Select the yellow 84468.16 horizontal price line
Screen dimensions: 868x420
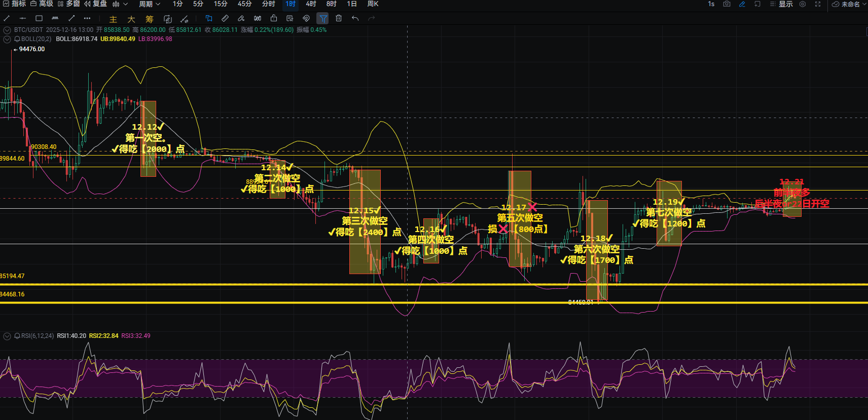[406, 302]
